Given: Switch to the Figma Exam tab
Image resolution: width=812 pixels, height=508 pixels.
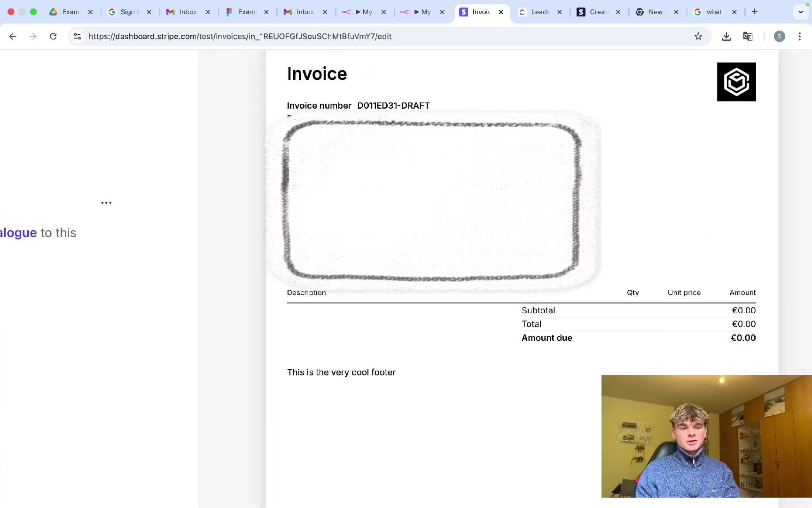Looking at the screenshot, I should pyautogui.click(x=246, y=12).
